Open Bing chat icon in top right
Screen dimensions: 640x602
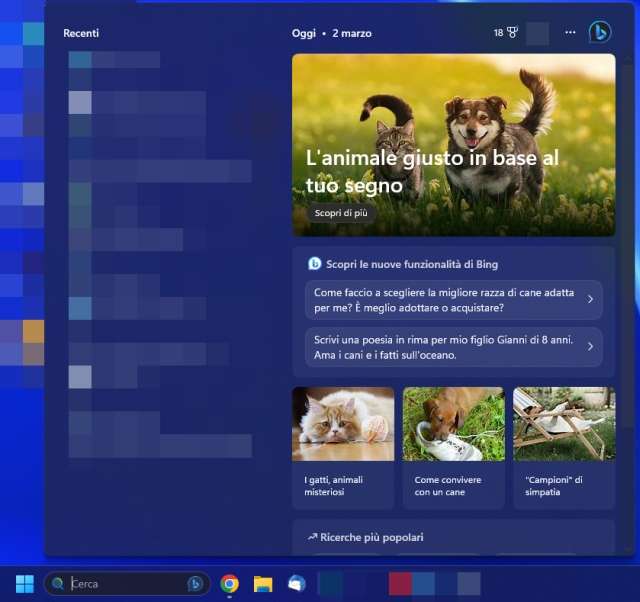coord(600,32)
